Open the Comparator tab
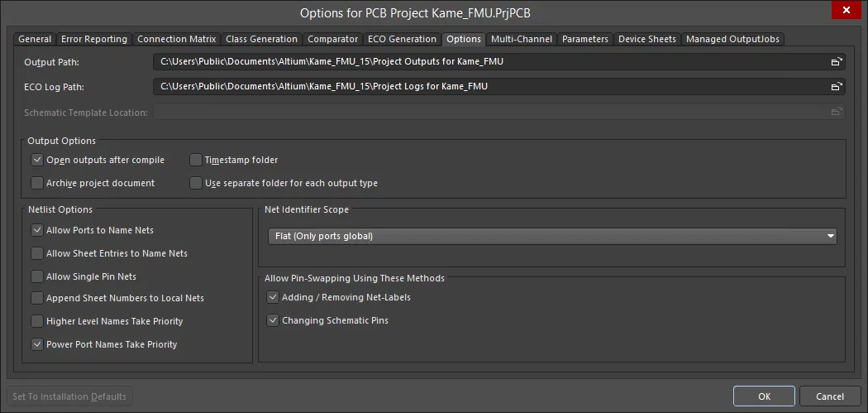 [332, 39]
